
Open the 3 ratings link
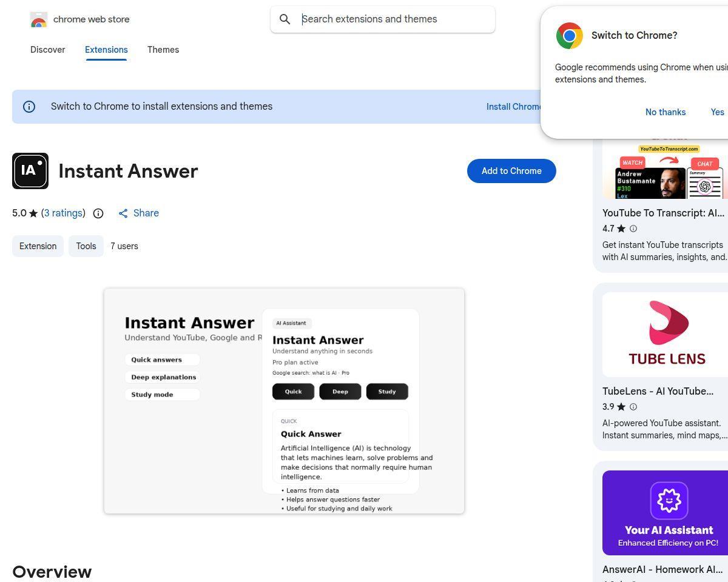(63, 213)
